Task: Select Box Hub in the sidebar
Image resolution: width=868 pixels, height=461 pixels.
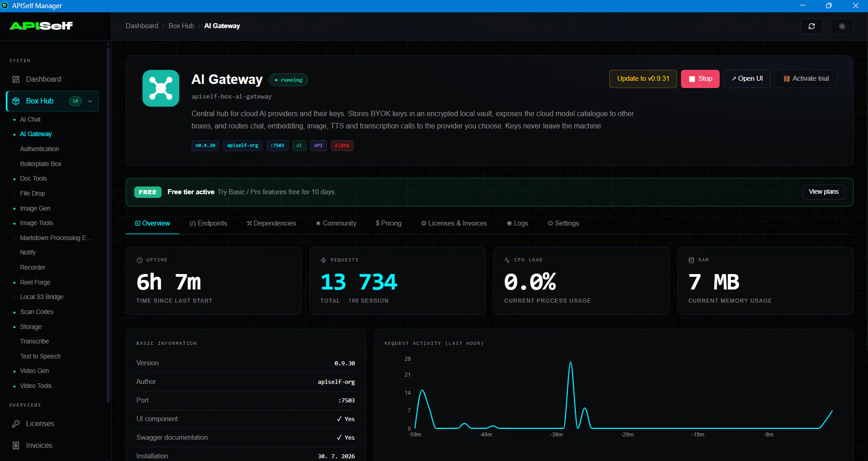Action: click(x=53, y=101)
